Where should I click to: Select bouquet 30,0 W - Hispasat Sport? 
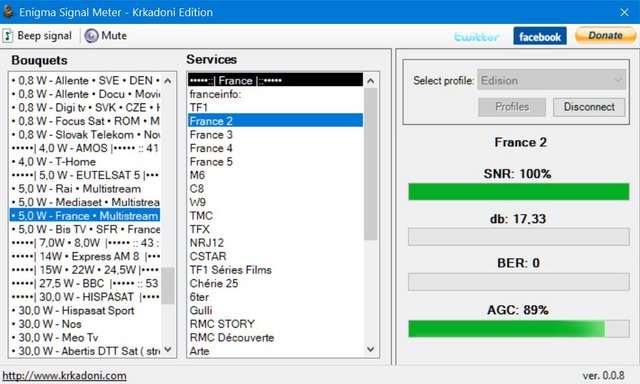[x=85, y=310]
